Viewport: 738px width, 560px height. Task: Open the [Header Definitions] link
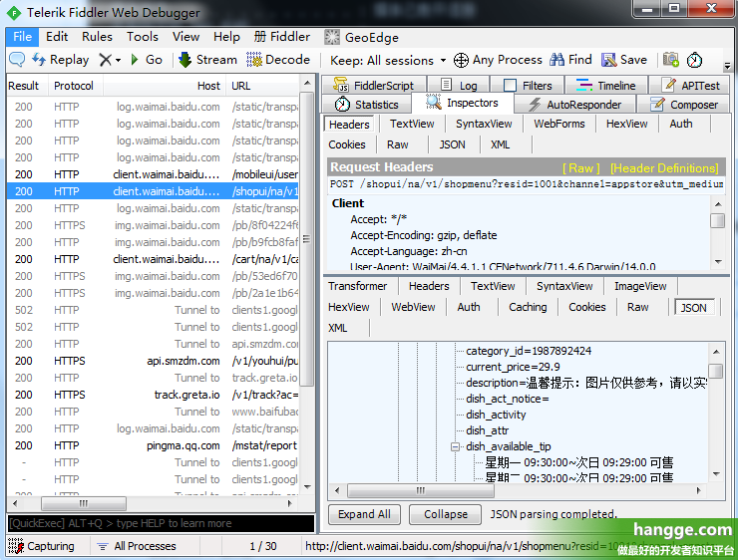pos(664,168)
